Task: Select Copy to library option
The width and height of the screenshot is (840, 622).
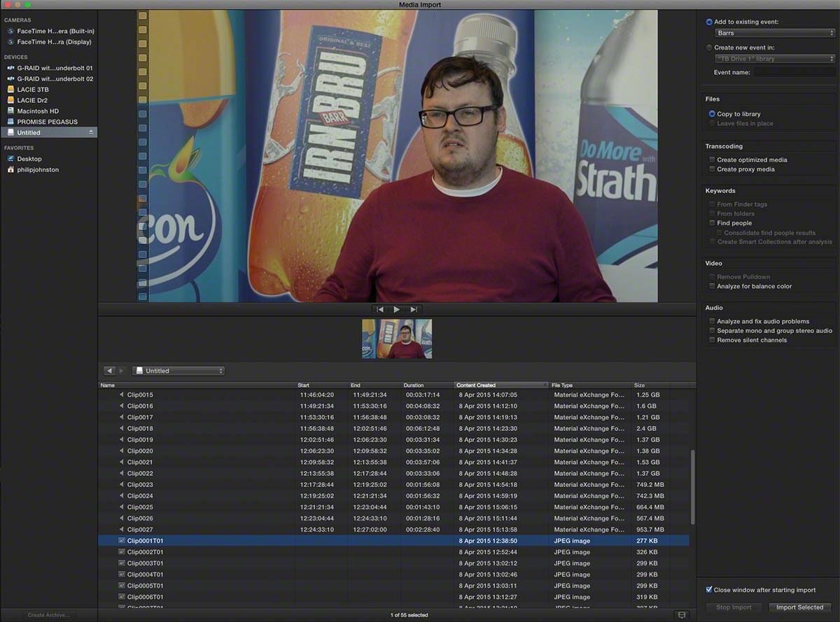Action: click(x=712, y=114)
